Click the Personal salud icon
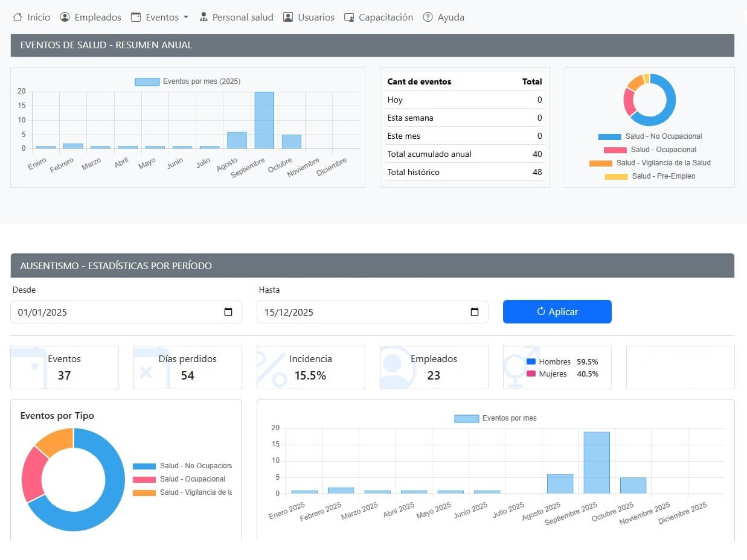This screenshot has height=560, width=747. click(204, 17)
